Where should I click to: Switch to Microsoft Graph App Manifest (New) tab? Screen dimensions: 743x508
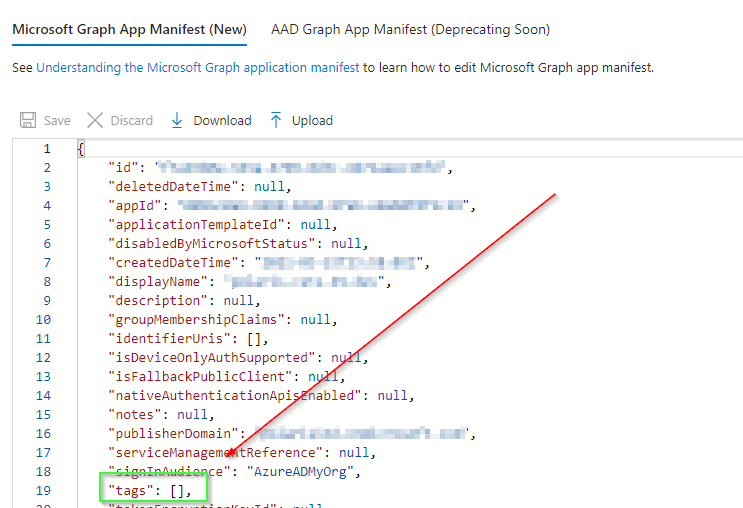129,29
